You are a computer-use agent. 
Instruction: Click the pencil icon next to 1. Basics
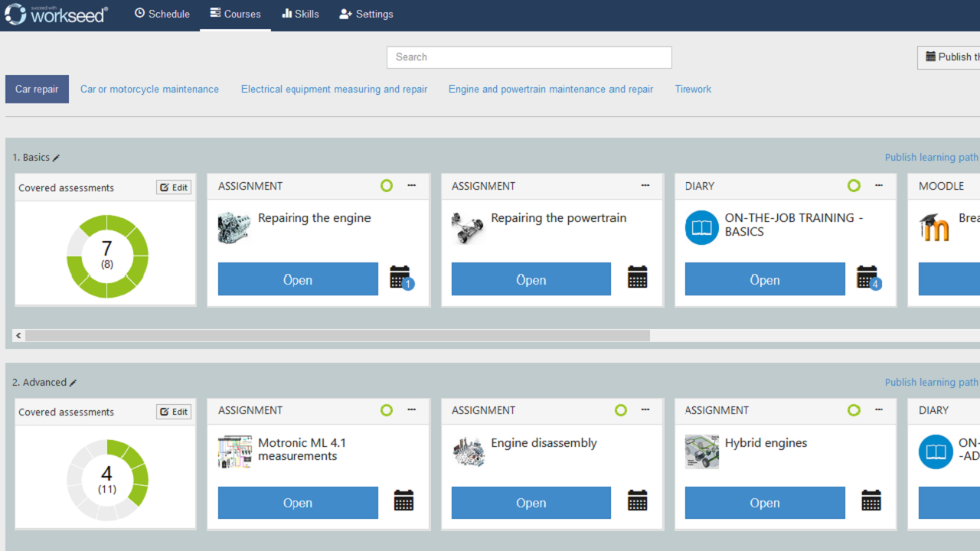click(57, 158)
